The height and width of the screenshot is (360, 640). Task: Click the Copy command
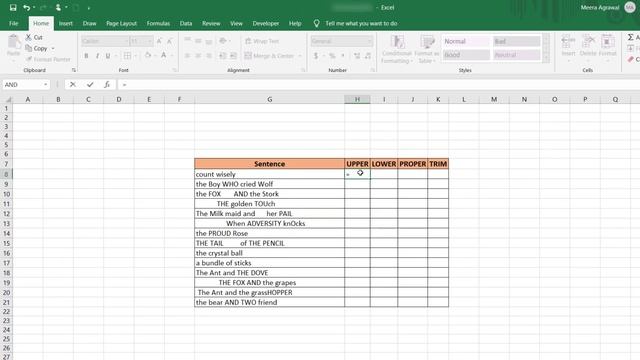(x=37, y=48)
